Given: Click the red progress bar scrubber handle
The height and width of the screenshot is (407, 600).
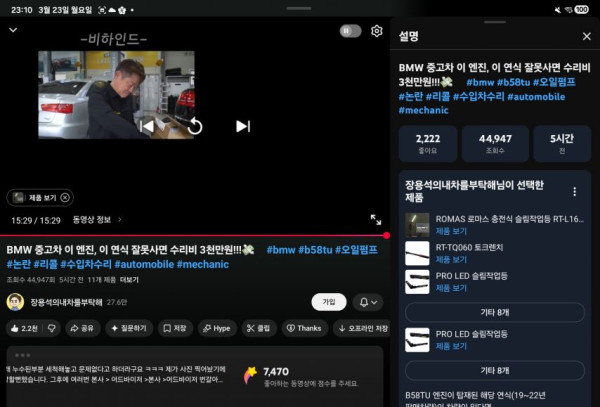Looking at the screenshot, I should 386,236.
